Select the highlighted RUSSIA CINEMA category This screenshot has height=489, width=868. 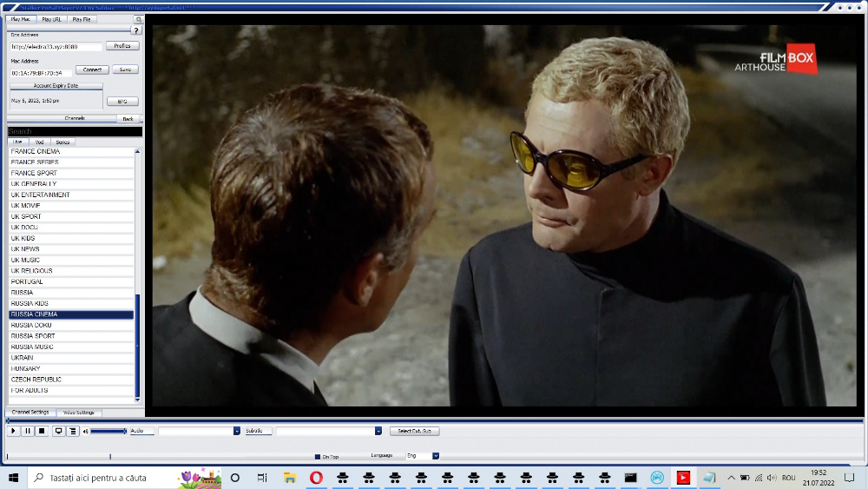tap(71, 314)
